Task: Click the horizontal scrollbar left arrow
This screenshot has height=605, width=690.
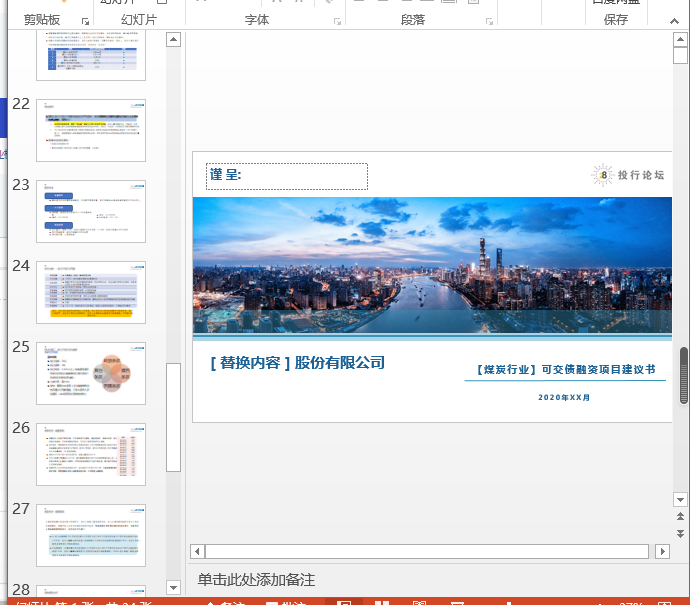Action: 197,551
